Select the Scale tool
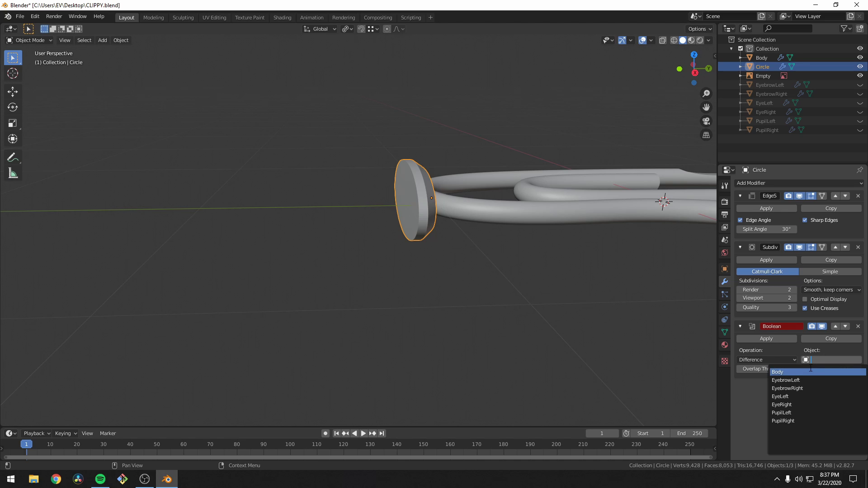868x488 pixels. [13, 123]
